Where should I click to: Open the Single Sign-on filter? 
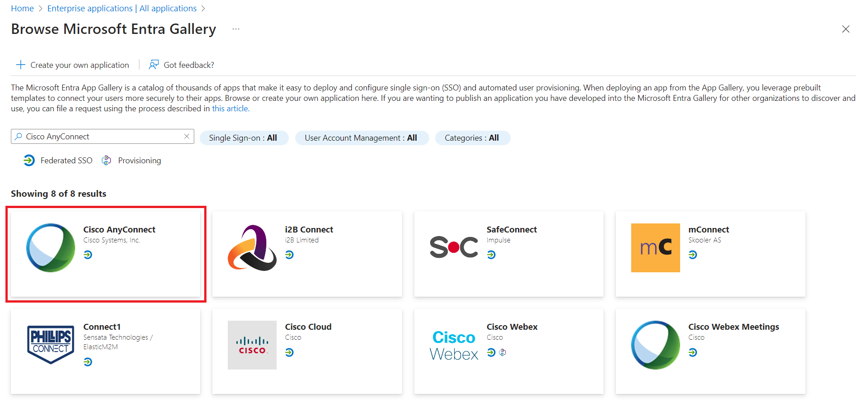point(244,138)
